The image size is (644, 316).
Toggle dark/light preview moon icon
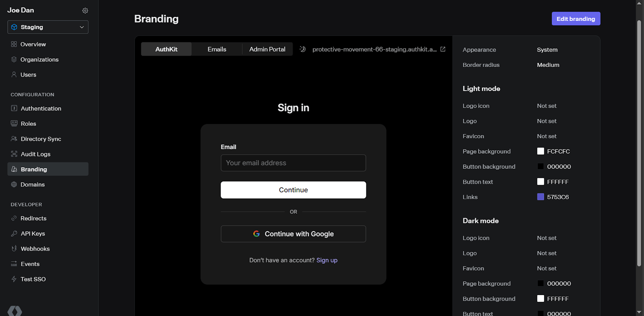(x=303, y=49)
